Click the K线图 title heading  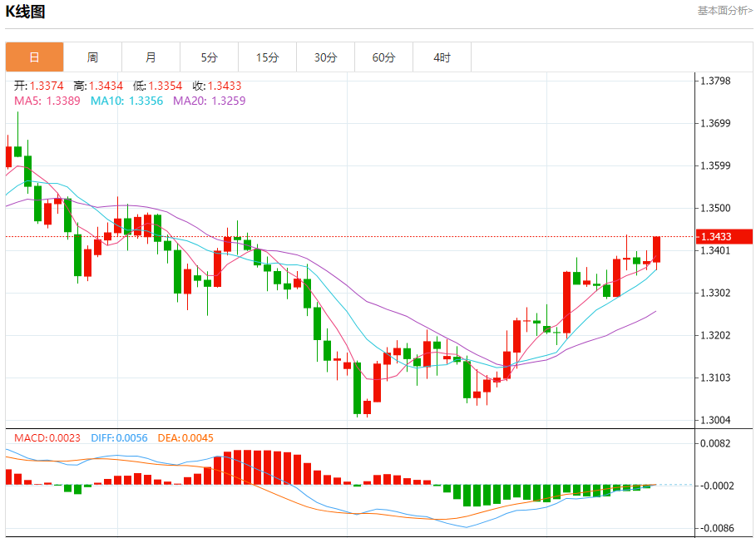click(x=26, y=12)
